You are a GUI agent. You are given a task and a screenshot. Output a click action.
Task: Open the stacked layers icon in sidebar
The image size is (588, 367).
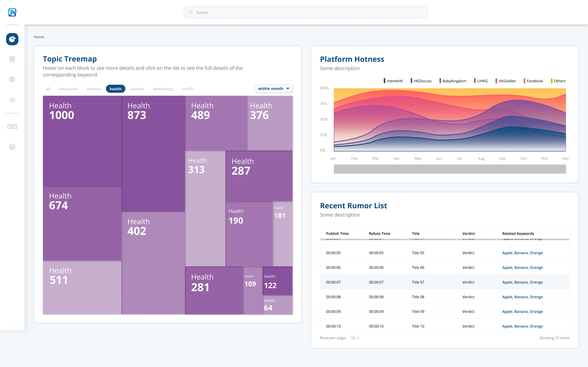[12, 79]
